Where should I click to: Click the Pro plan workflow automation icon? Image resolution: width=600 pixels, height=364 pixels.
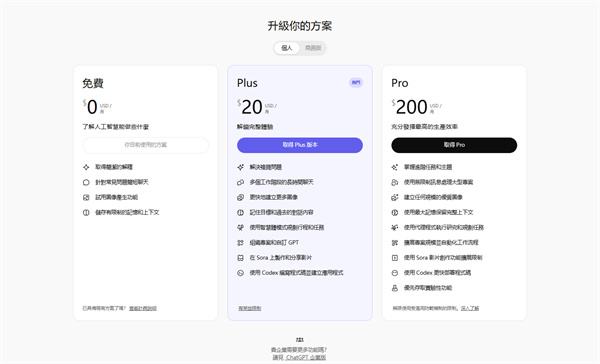[395, 243]
